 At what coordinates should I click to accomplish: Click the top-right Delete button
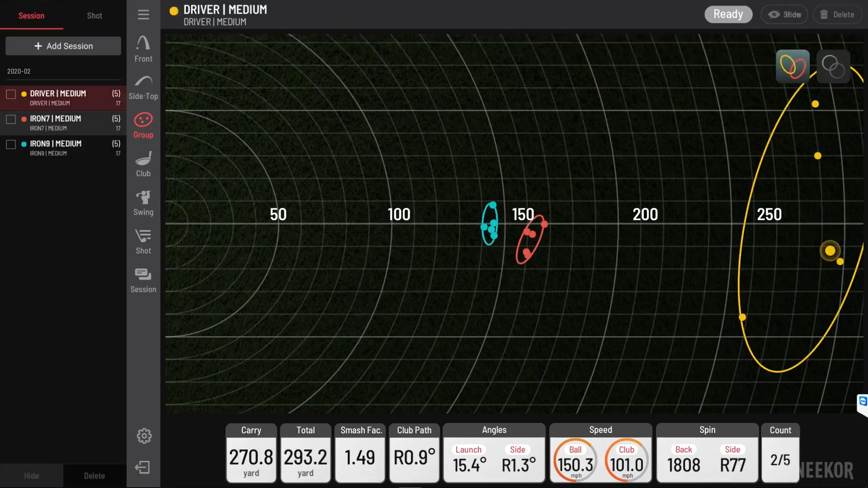(x=837, y=14)
